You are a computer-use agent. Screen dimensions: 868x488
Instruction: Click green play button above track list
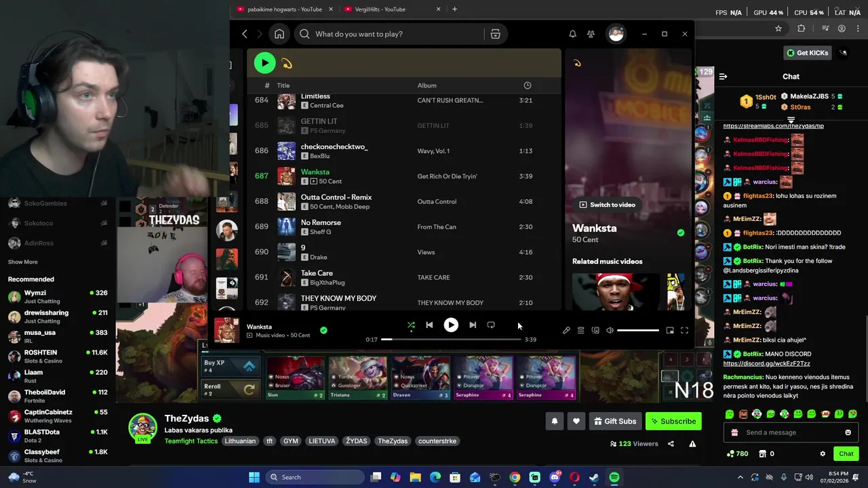(x=264, y=63)
